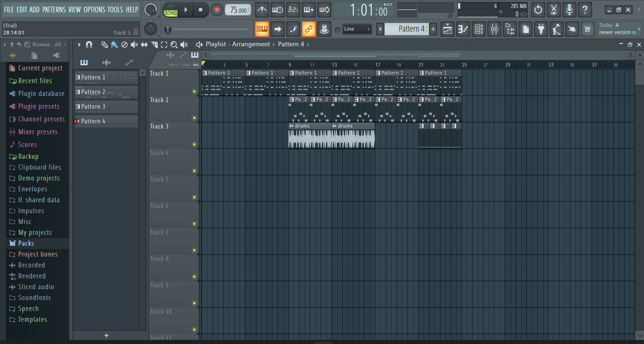Toggle the Browser panel icon
Image resolution: width=644 pixels, height=344 pixels.
pyautogui.click(x=510, y=29)
